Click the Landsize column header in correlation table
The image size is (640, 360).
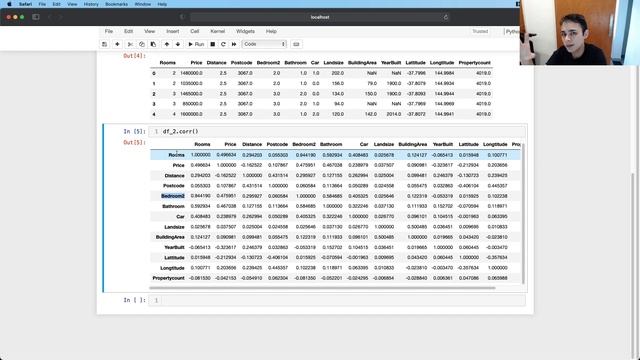click(x=384, y=144)
